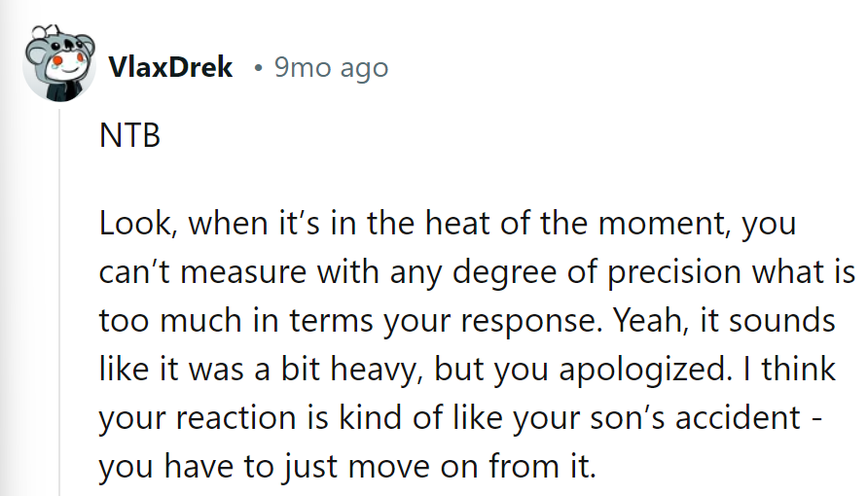
Task: Click the dot separator beside the username
Action: [x=258, y=69]
